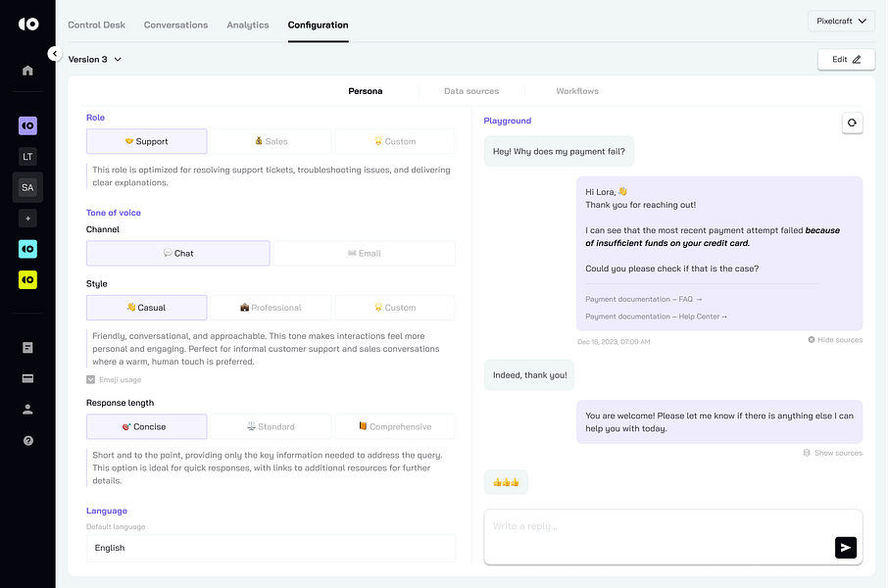Viewport: 888px width, 588px height.
Task: Click the Edit button
Action: (845, 59)
